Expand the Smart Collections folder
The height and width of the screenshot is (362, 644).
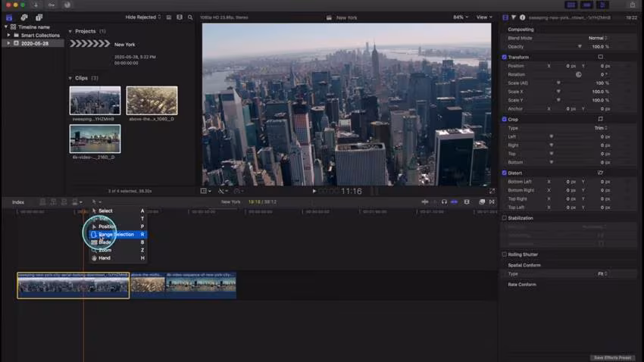pos(8,36)
